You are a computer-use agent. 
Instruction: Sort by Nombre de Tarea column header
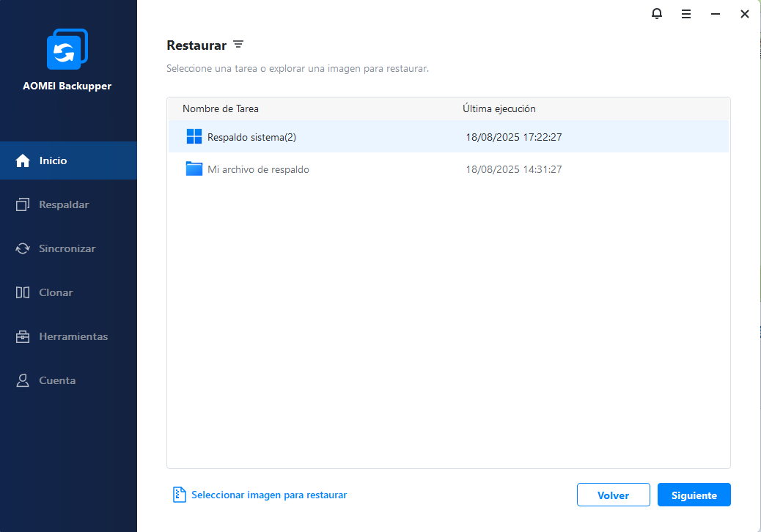(221, 108)
